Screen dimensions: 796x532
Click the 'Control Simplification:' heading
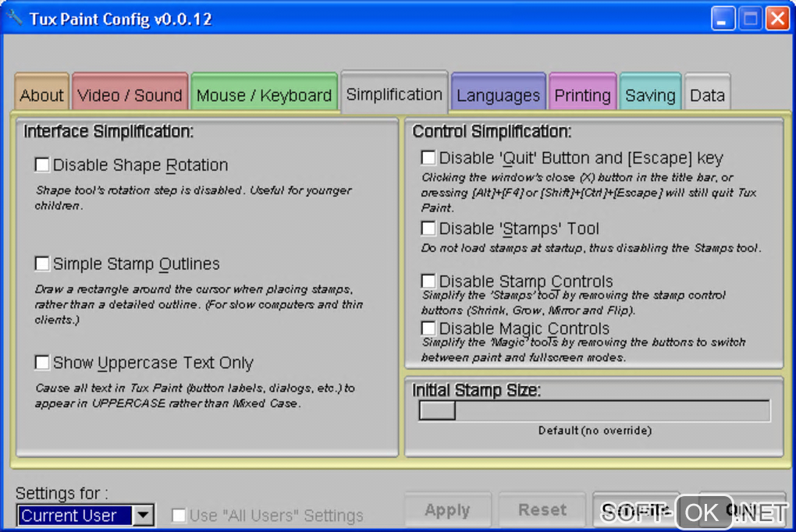click(x=492, y=132)
